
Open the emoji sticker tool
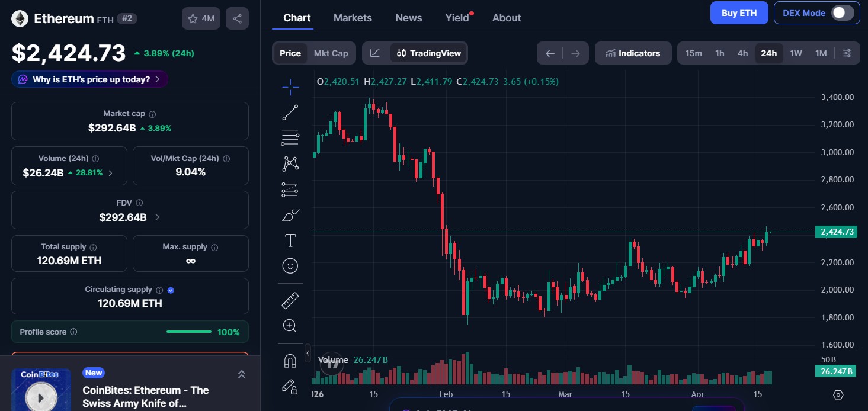coord(290,265)
